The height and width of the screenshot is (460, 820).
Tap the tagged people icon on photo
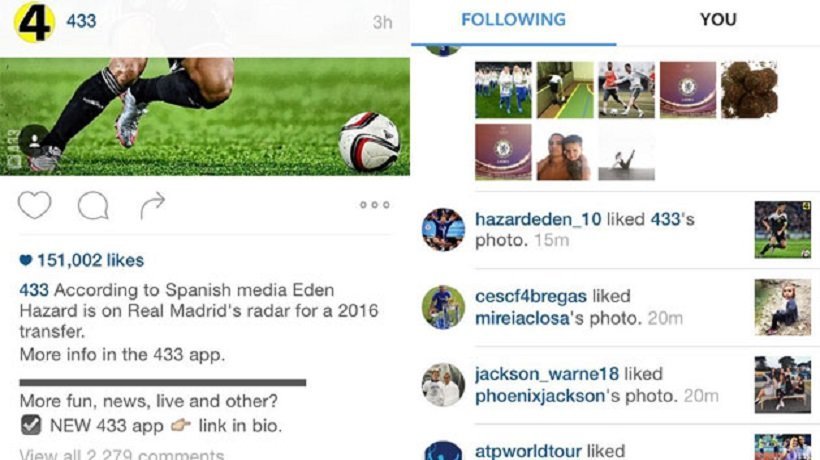coord(35,140)
